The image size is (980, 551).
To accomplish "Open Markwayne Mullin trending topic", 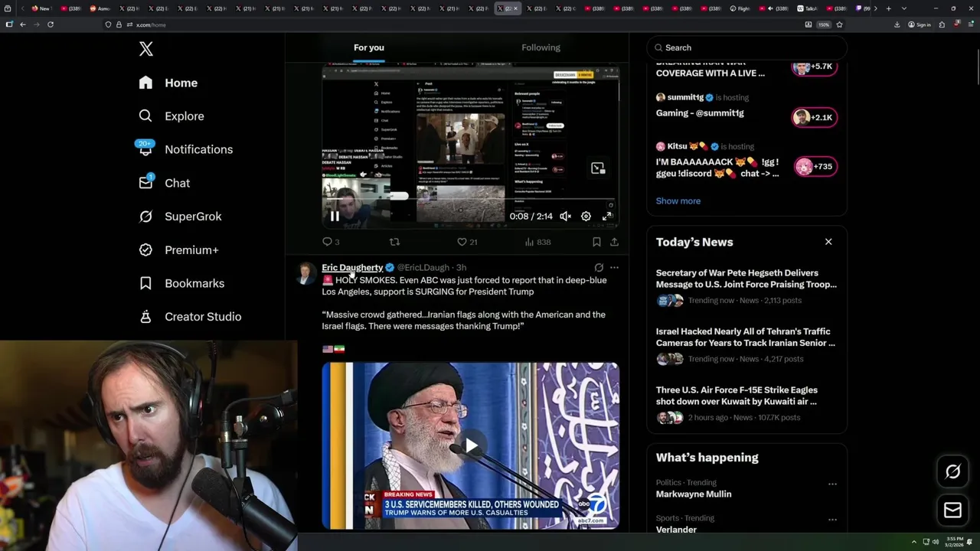I will click(694, 494).
